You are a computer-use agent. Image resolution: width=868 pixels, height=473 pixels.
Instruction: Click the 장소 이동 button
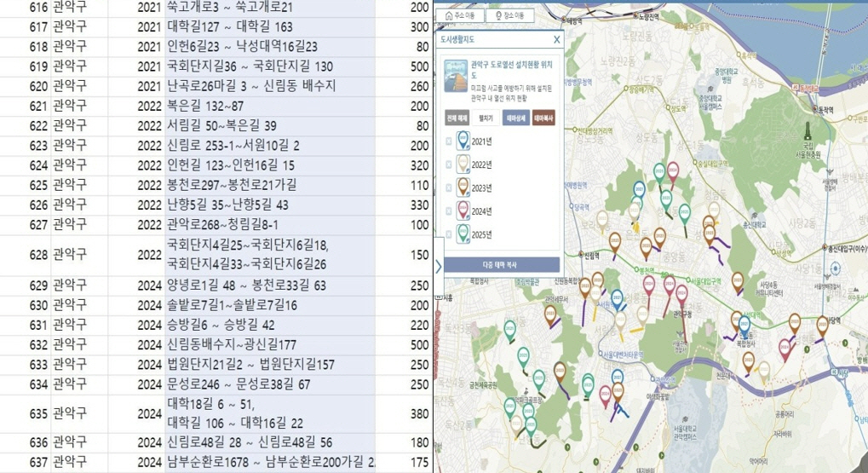512,15
